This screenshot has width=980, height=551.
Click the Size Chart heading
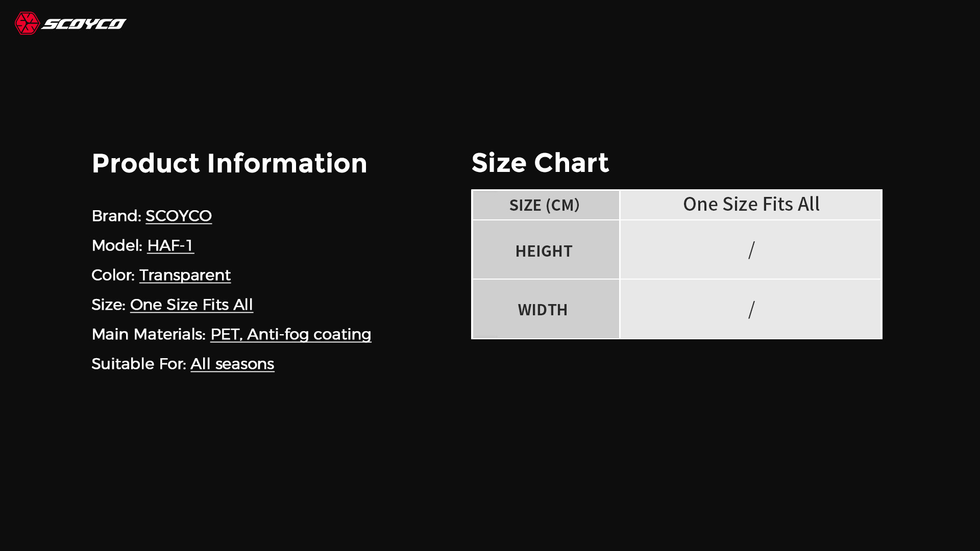540,163
